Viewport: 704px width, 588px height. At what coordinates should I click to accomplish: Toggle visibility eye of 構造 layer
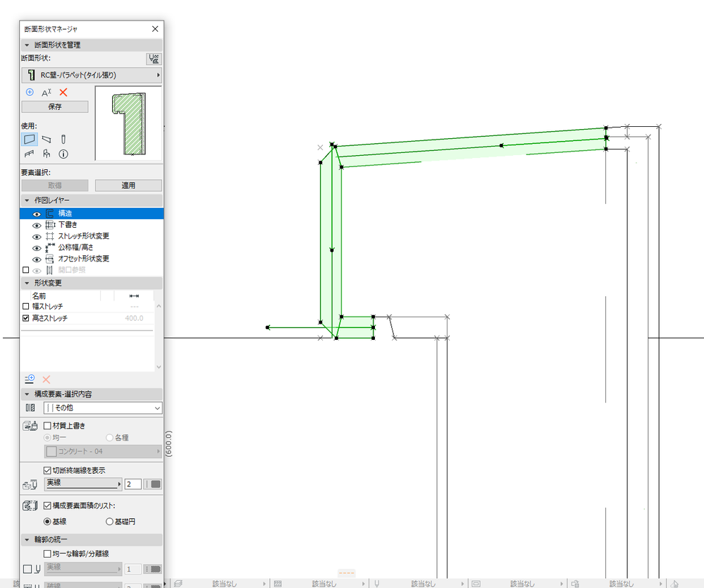(37, 214)
